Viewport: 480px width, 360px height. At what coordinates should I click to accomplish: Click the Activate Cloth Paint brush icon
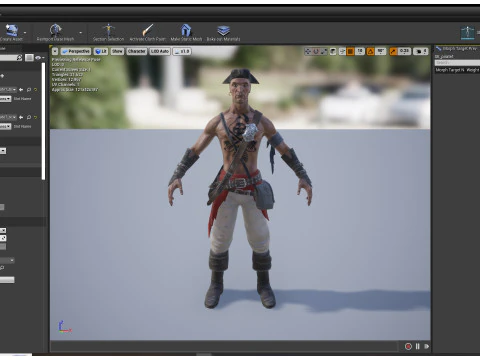pos(147,30)
